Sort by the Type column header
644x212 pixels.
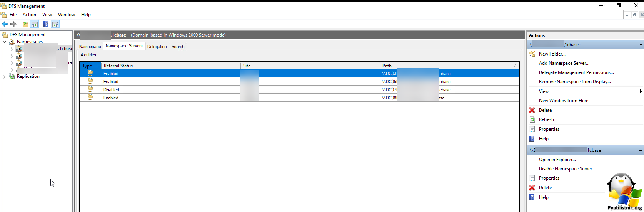[91, 66]
